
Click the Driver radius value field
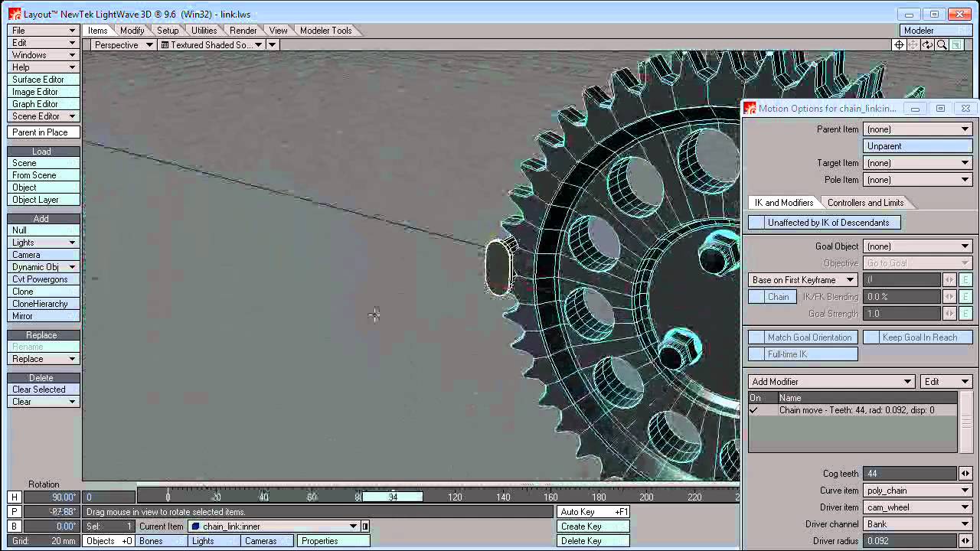tap(910, 541)
